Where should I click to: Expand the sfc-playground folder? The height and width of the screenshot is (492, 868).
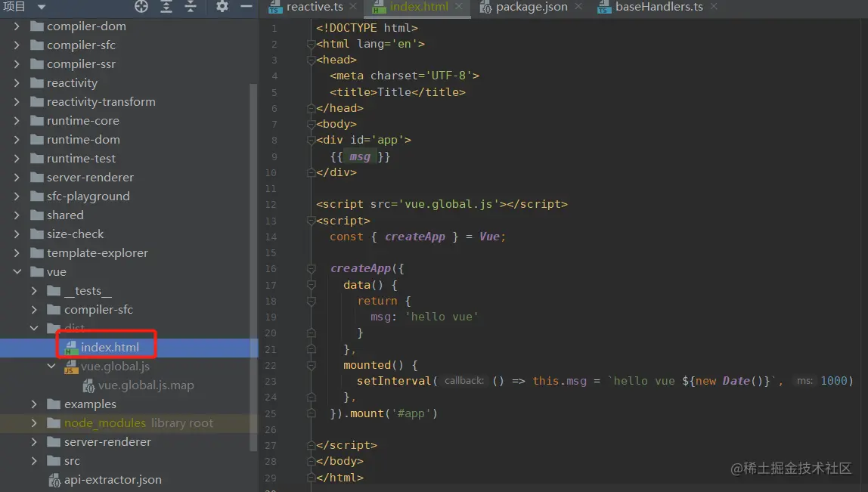point(17,196)
